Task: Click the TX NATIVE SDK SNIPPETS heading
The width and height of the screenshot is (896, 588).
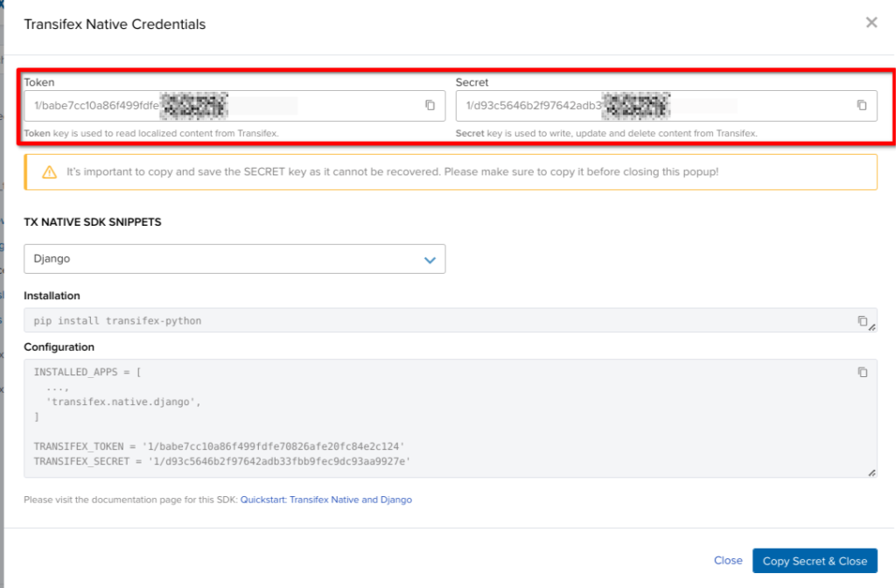Action: click(93, 221)
